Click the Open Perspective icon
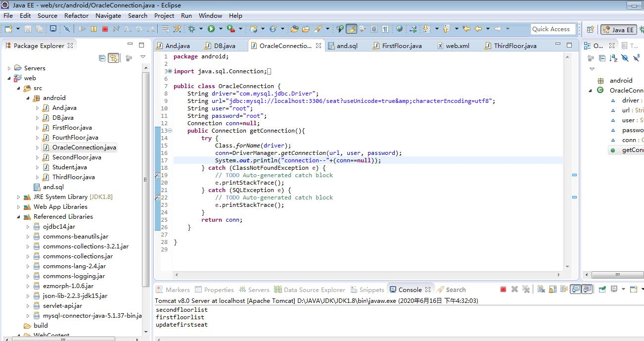Screen dimensions: 644x341 coord(590,29)
